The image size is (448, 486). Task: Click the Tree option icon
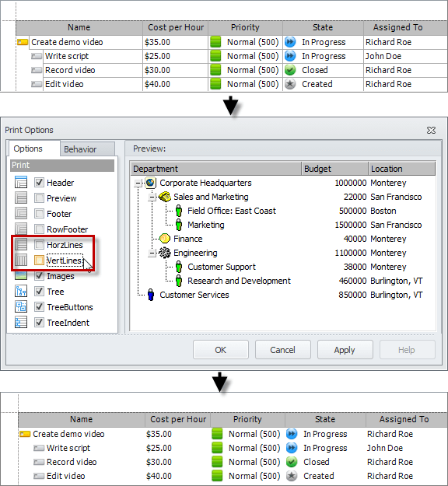pyautogui.click(x=21, y=292)
